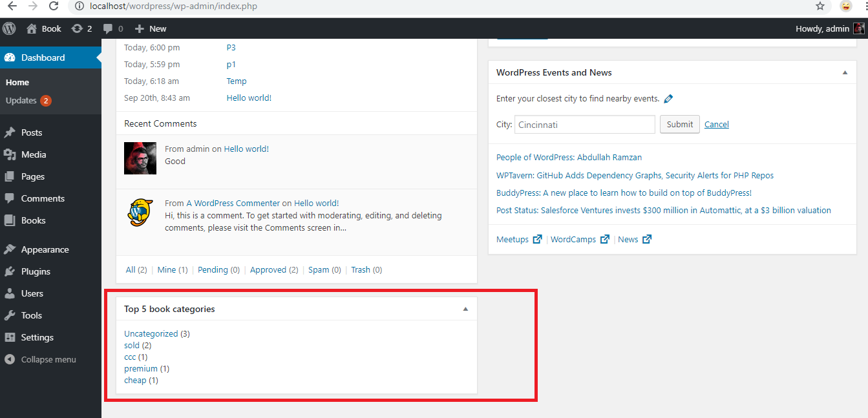This screenshot has height=418, width=868.
Task: Click the Plugins plug icon
Action: (14, 271)
